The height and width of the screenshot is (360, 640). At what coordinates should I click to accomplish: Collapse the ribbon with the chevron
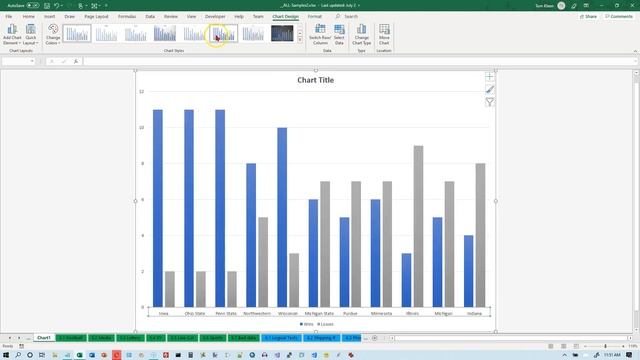coord(635,51)
